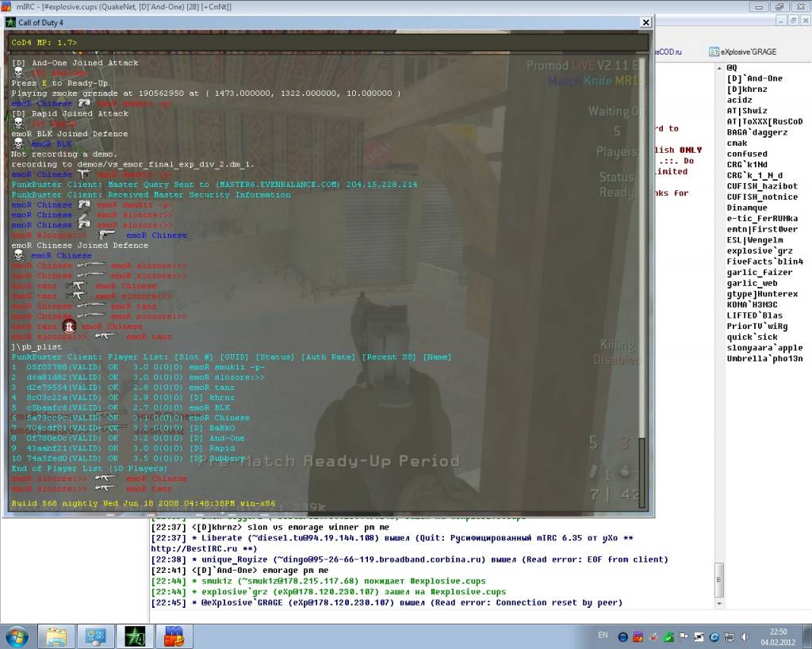
Task: Select slonyaara`apple in the nick list
Action: [765, 348]
